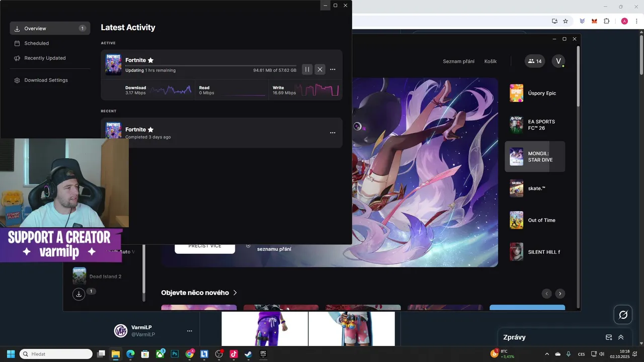Viewport: 644px width, 362px height.
Task: Select skate. in the carousel list
Action: pos(535,188)
